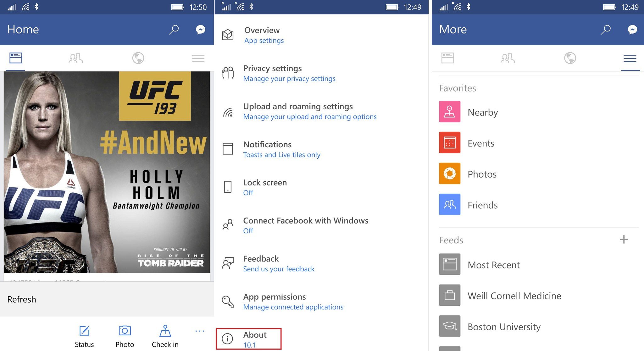The image size is (644, 351).
Task: Select Refresh in the app bar menu
Action: [x=22, y=299]
